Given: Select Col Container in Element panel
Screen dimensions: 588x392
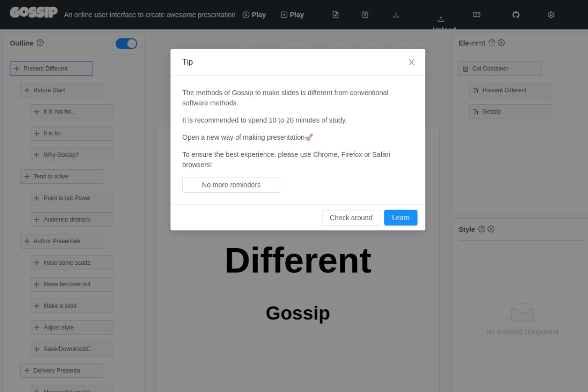Looking at the screenshot, I should click(500, 68).
